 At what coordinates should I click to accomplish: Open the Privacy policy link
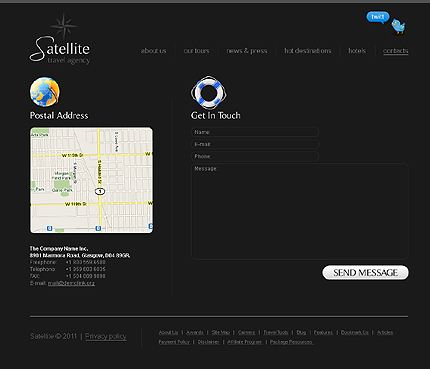(x=106, y=336)
